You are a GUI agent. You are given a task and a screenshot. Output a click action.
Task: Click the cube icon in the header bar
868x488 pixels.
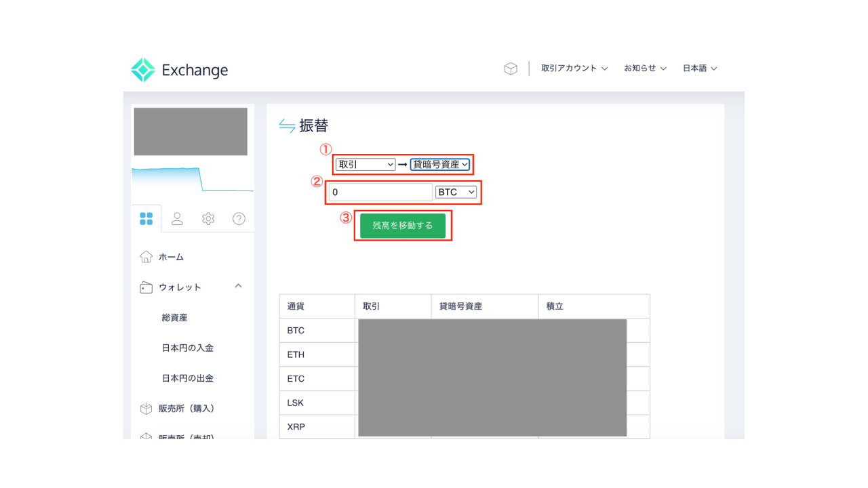(x=511, y=68)
